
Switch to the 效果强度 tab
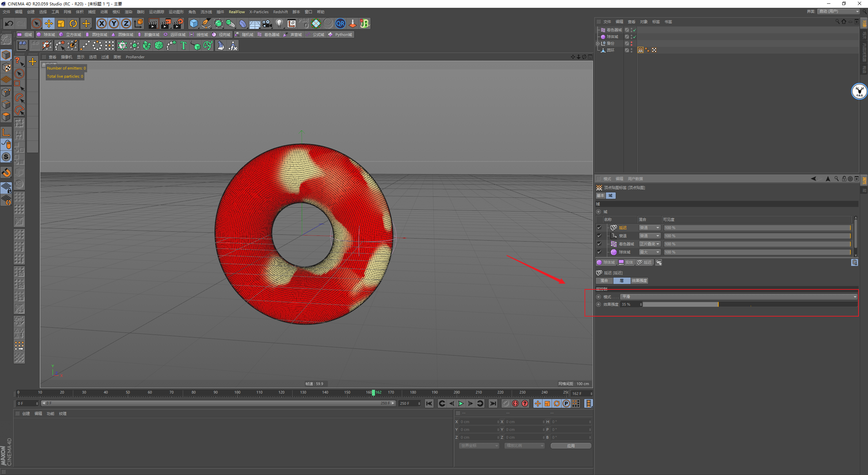click(639, 281)
